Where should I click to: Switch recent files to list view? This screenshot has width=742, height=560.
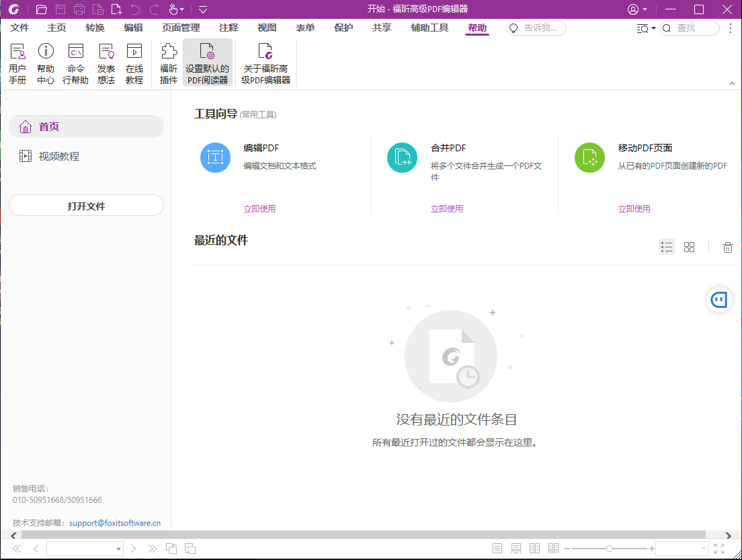667,247
